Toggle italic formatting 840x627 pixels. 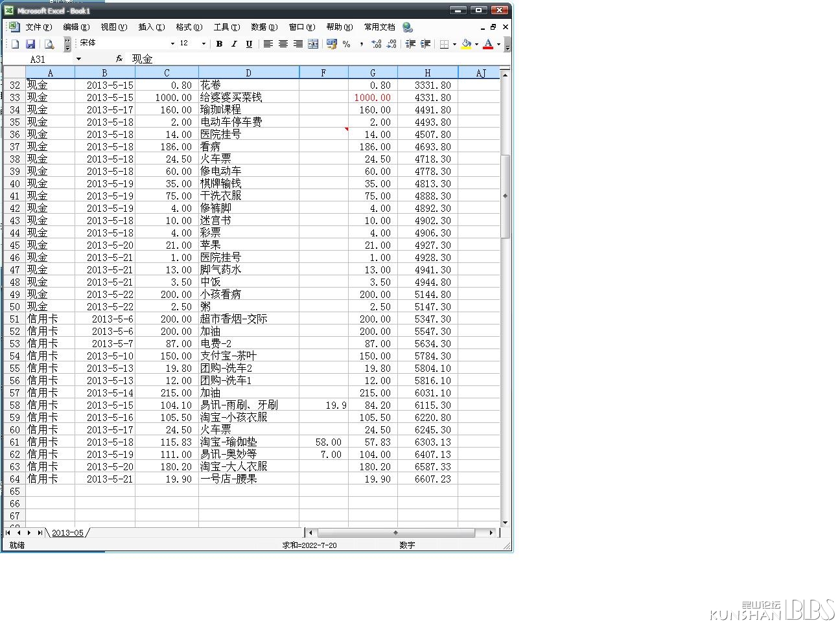[234, 44]
